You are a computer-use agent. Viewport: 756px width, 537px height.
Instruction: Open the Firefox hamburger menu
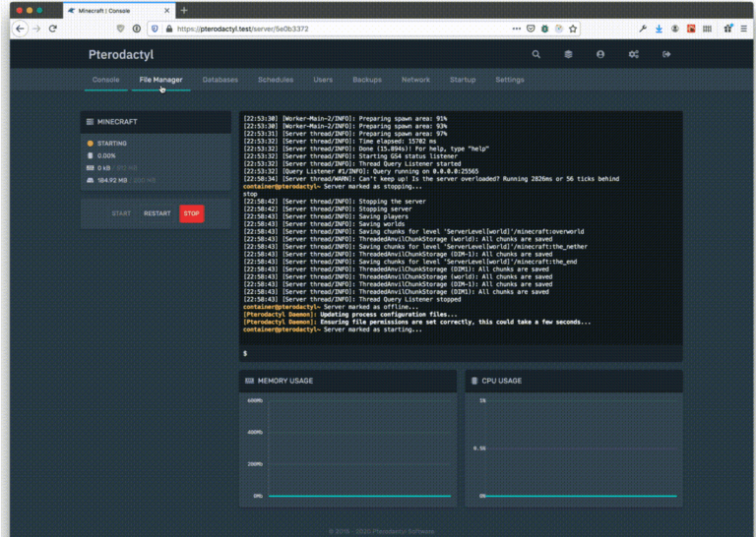coord(744,29)
